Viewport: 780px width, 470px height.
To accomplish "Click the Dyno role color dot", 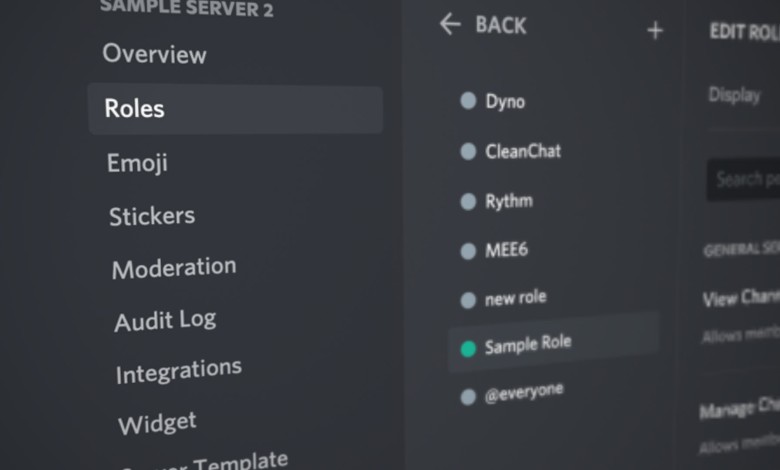I will 467,101.
